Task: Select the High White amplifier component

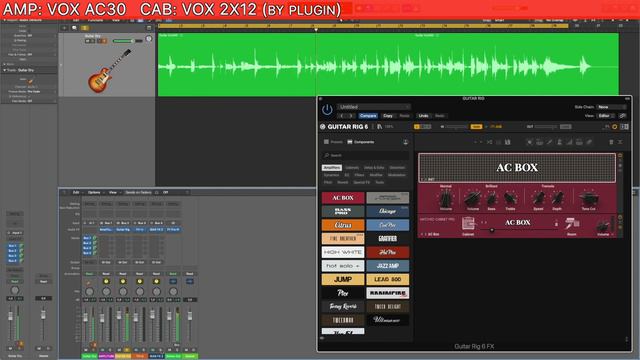Action: [x=343, y=252]
